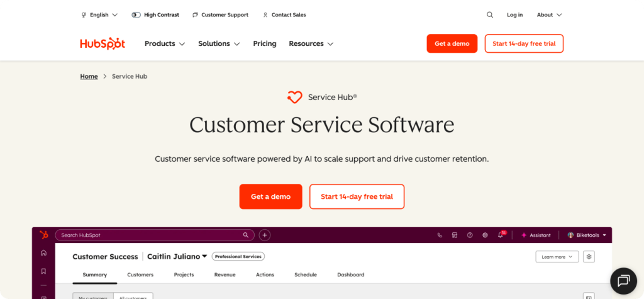Switch to the Dashboard tab
Viewport: 644px width, 299px height.
point(351,274)
